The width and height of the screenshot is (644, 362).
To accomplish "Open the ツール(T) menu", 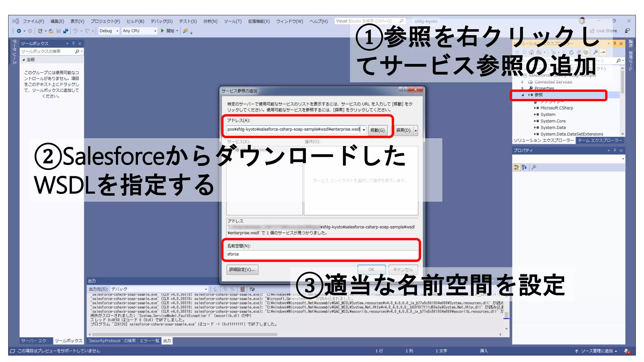I will (x=233, y=21).
